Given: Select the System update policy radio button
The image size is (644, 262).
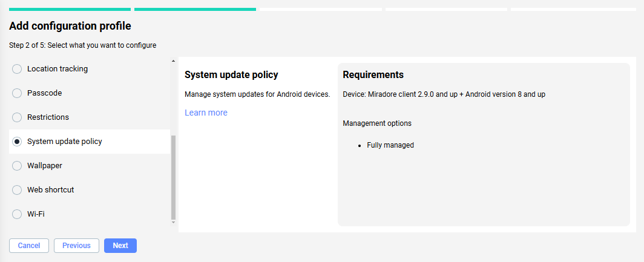Looking at the screenshot, I should point(17,142).
